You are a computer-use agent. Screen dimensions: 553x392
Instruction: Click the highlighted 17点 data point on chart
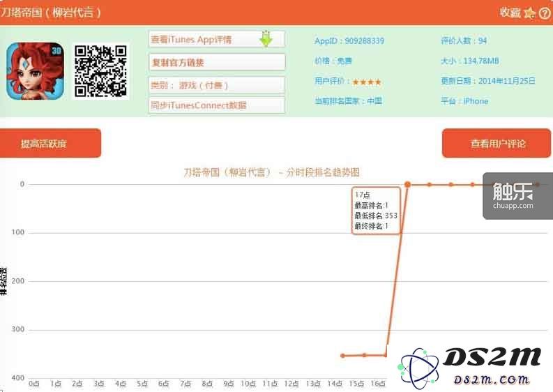[x=408, y=184]
